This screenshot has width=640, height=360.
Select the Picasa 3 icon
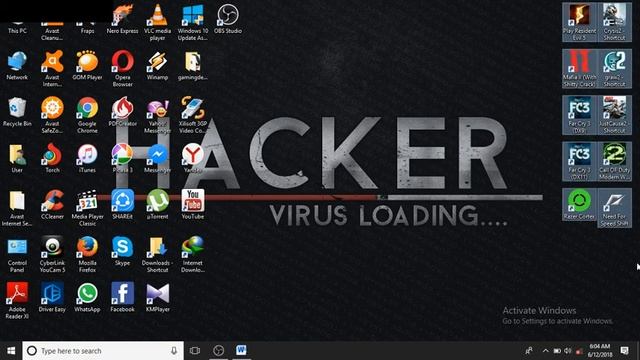tap(122, 158)
